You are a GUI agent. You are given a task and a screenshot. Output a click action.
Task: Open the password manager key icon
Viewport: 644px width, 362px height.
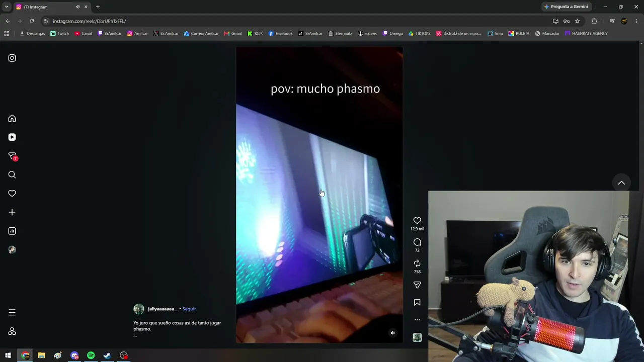click(x=567, y=21)
